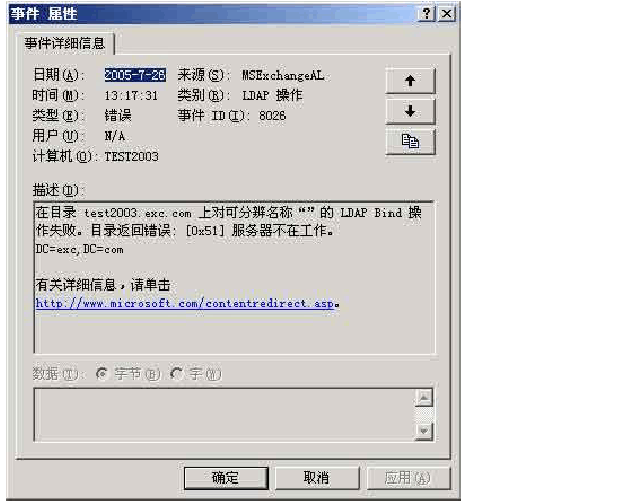The height and width of the screenshot is (501, 637).
Task: Click the highlighted date 2005-7-28
Action: (x=135, y=75)
